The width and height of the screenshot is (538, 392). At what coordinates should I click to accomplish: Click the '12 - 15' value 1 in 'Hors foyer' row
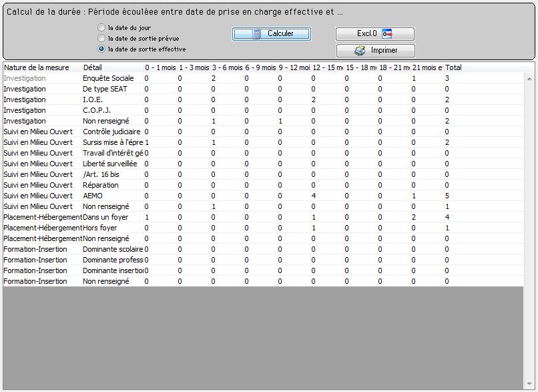pos(314,228)
